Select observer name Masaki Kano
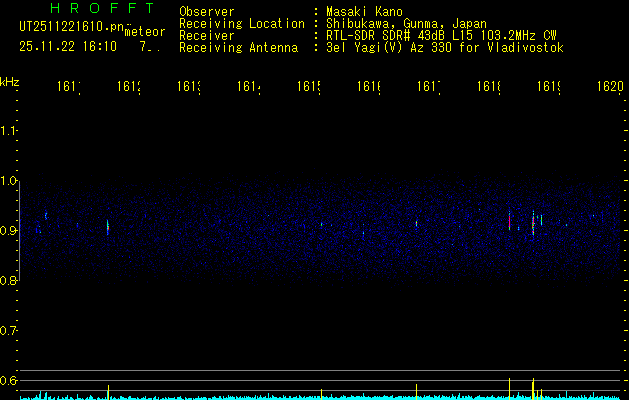Image resolution: width=629 pixels, height=400 pixels. pyautogui.click(x=364, y=12)
